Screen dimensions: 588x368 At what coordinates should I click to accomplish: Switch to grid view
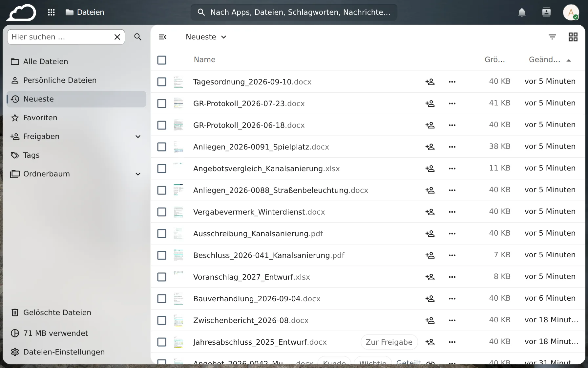(573, 37)
